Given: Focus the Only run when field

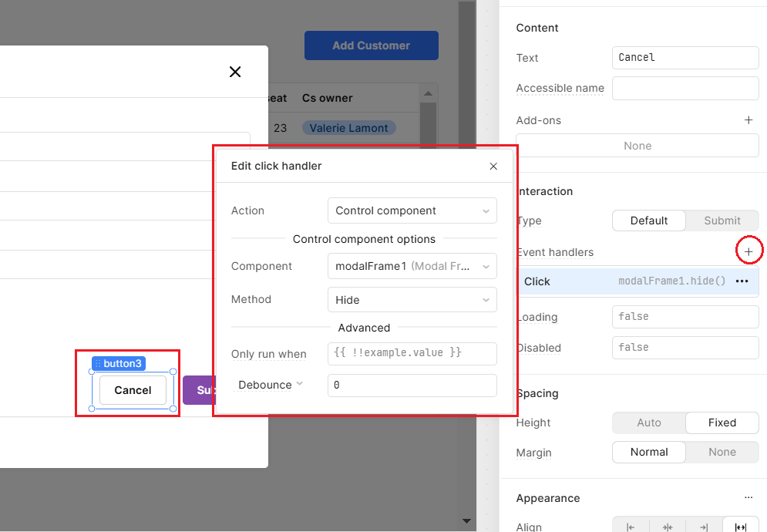Looking at the screenshot, I should tap(412, 353).
